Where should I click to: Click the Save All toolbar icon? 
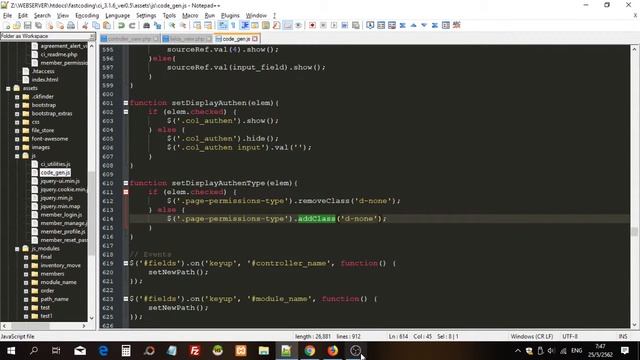pos(38,25)
